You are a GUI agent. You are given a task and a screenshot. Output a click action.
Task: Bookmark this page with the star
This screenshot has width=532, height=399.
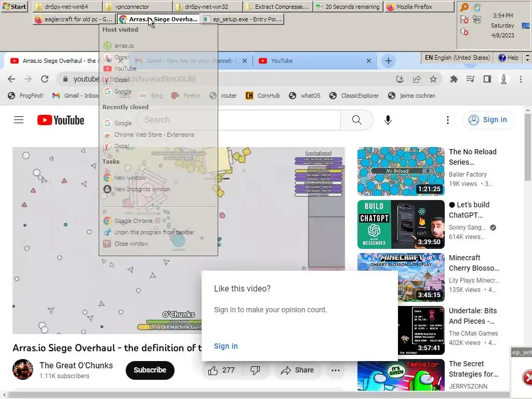pos(433,79)
